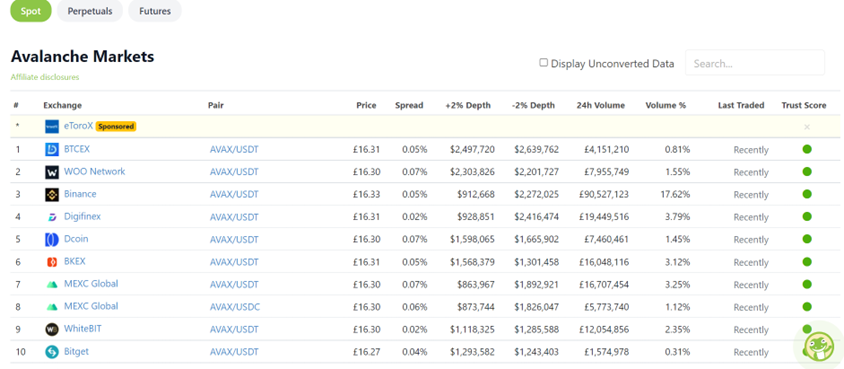Click the green frog mascot icon
This screenshot has width=844, height=369.
(819, 345)
